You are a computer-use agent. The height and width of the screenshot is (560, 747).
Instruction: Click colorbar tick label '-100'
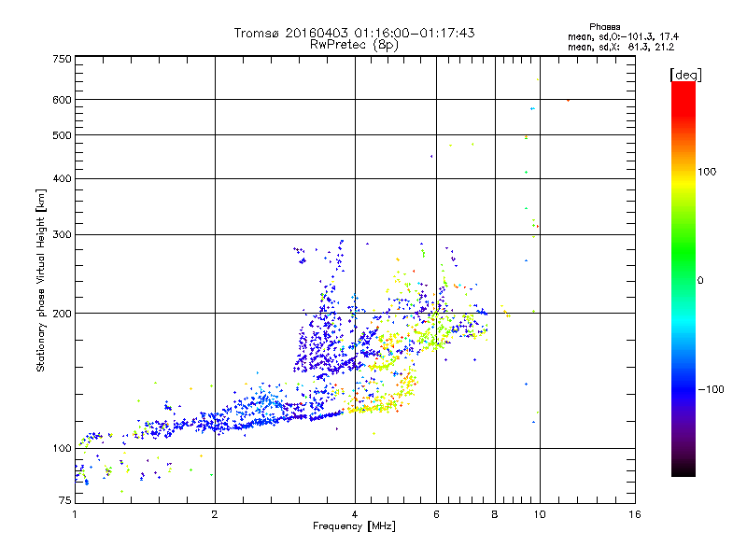pyautogui.click(x=711, y=389)
